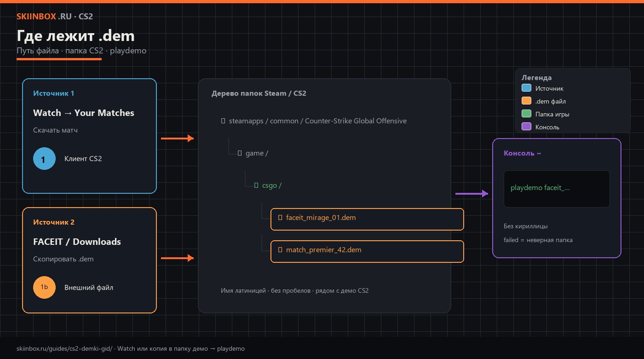Click the Источник 2 label

pyautogui.click(x=54, y=222)
